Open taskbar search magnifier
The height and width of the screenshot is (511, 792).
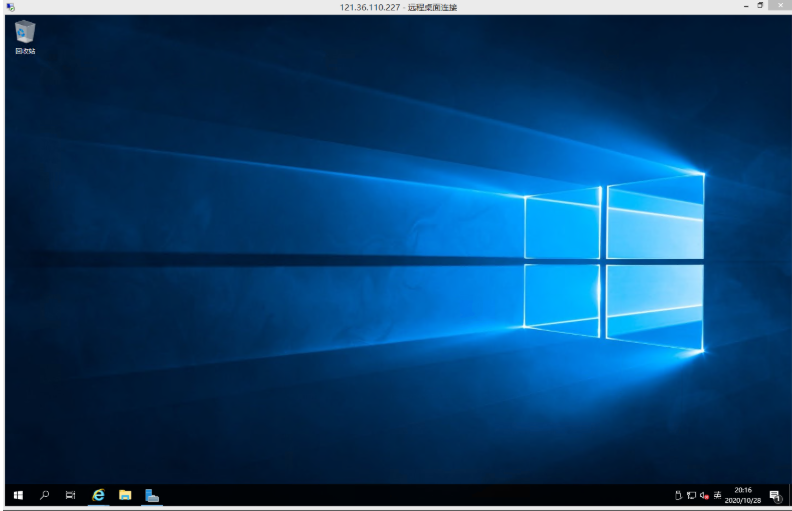pyautogui.click(x=44, y=495)
